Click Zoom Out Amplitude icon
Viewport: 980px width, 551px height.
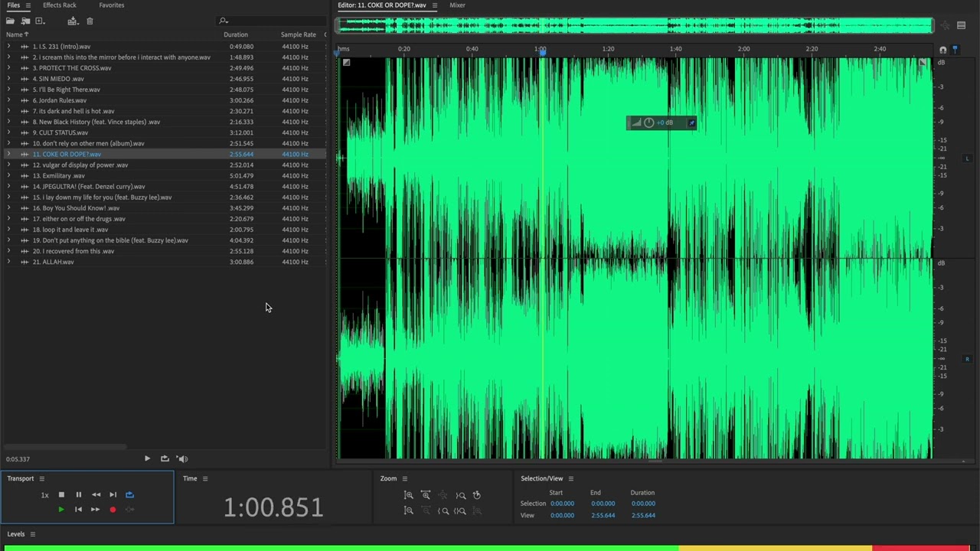point(409,510)
